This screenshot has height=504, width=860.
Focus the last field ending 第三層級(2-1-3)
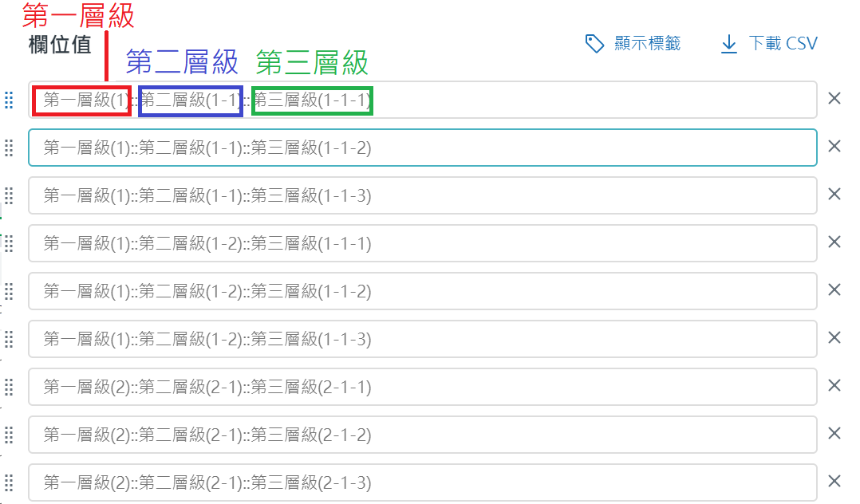pyautogui.click(x=558, y=482)
